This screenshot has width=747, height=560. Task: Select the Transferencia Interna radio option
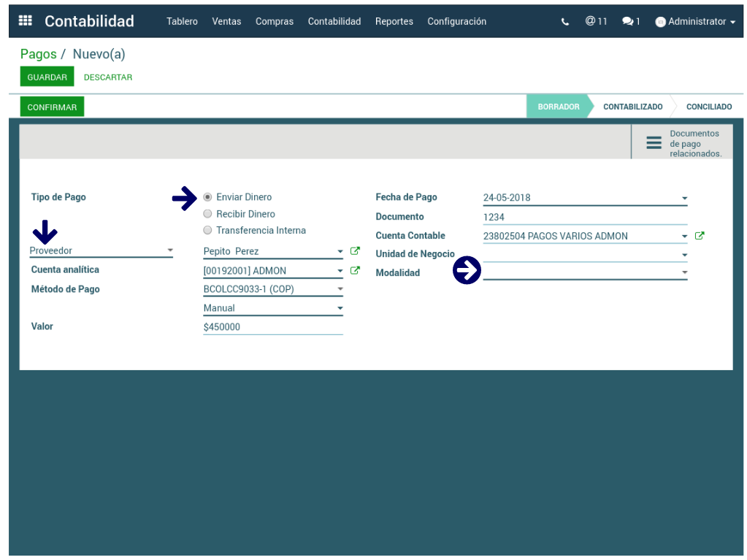[208, 230]
